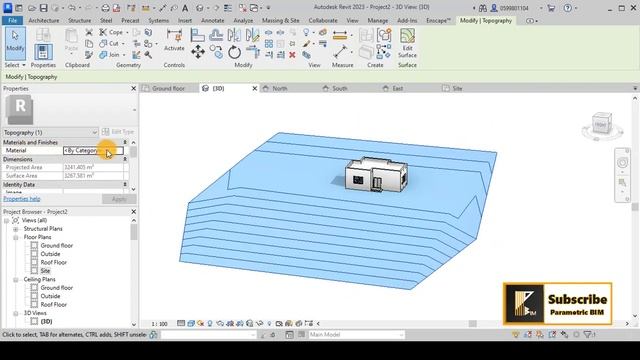Click the Visual Style icon in view control bar
The height and width of the screenshot is (360, 640).
click(191, 323)
